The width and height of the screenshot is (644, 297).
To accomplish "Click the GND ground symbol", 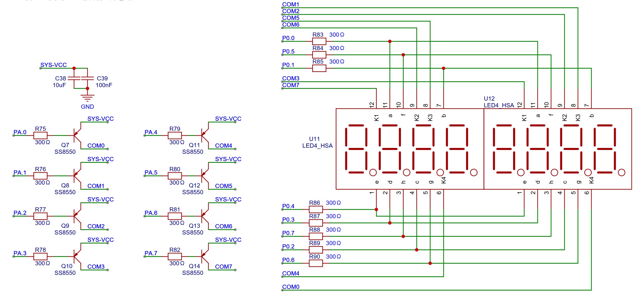I will pyautogui.click(x=87, y=98).
